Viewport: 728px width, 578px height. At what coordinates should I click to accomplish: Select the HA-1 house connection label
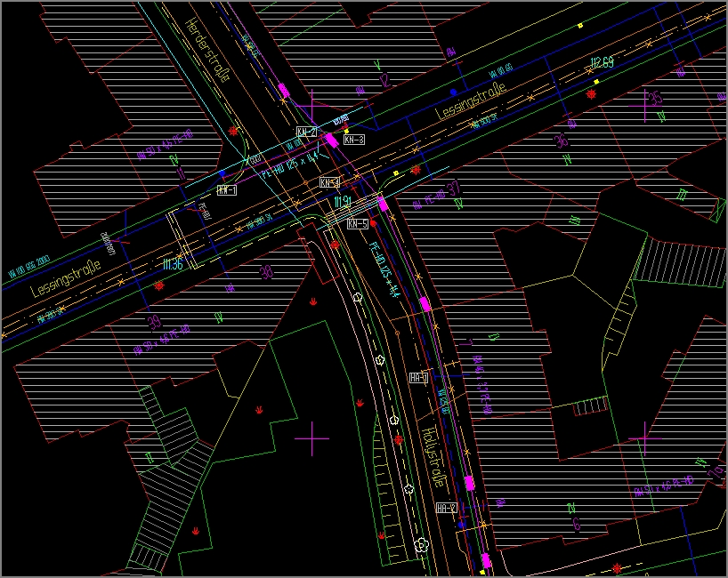coord(419,378)
